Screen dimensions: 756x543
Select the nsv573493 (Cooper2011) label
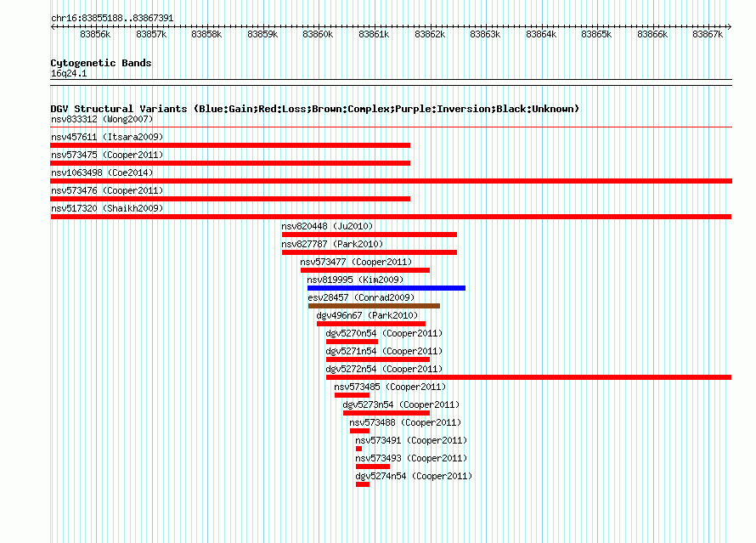(x=411, y=458)
